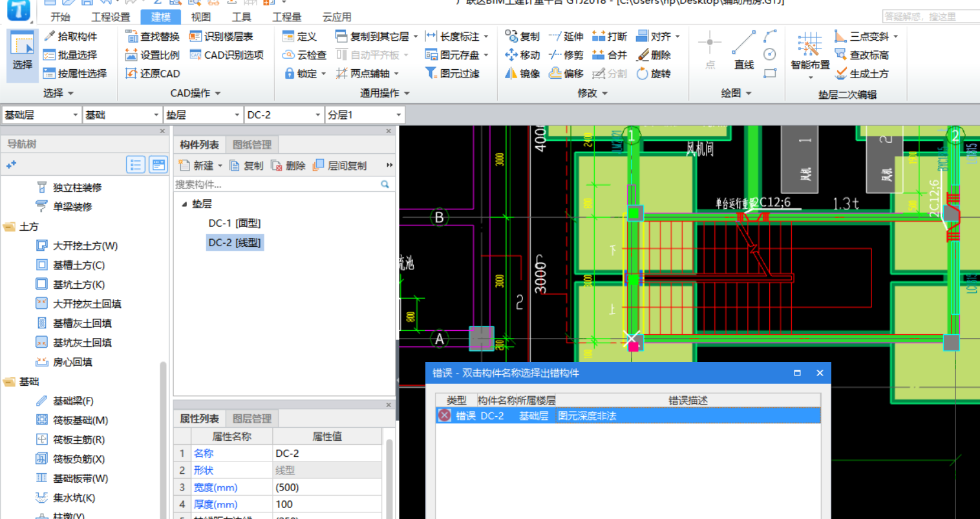
Task: Select the 偏移 offset tool
Action: [x=566, y=74]
